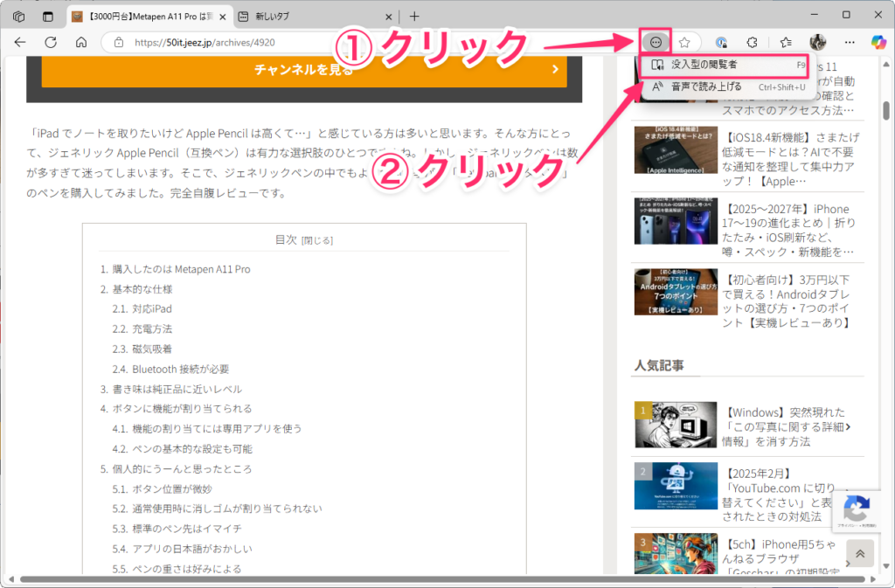The image size is (895, 588).
Task: Click the site lock icon in address bar
Action: (119, 42)
